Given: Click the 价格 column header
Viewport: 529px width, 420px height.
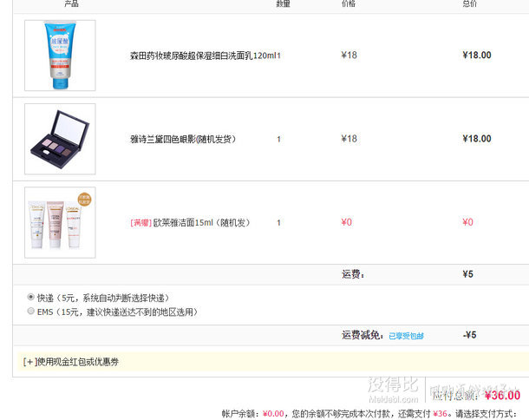Looking at the screenshot, I should click(x=349, y=4).
